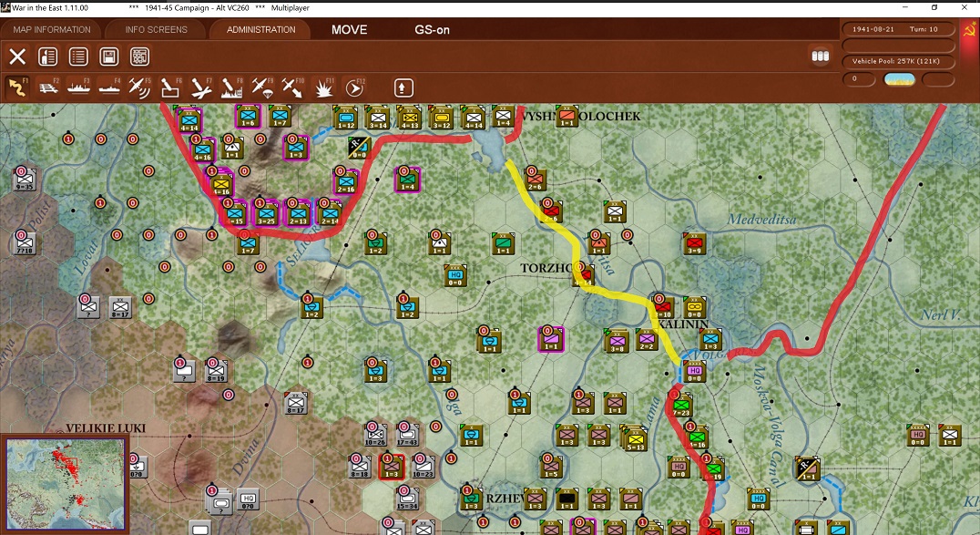Click the Moskva-Volga Canal label
980x535 pixels.
768,427
